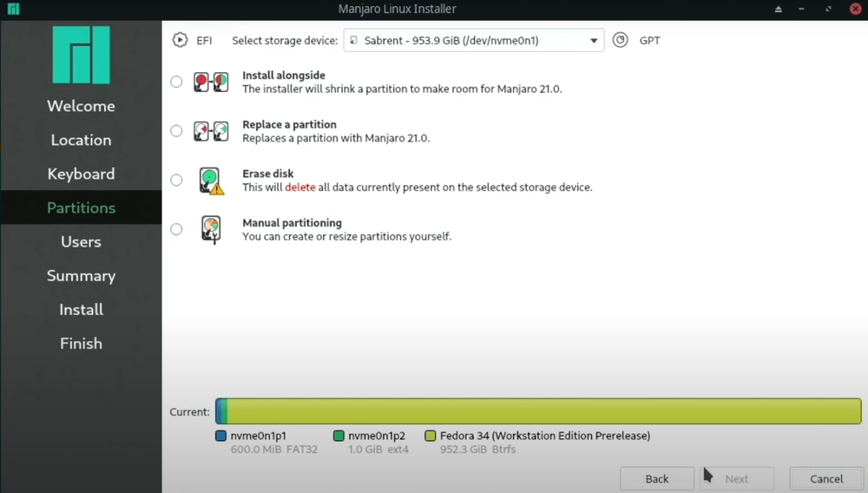Click the red 'delete' word in Erase disk description
The width and height of the screenshot is (868, 493).
point(300,187)
